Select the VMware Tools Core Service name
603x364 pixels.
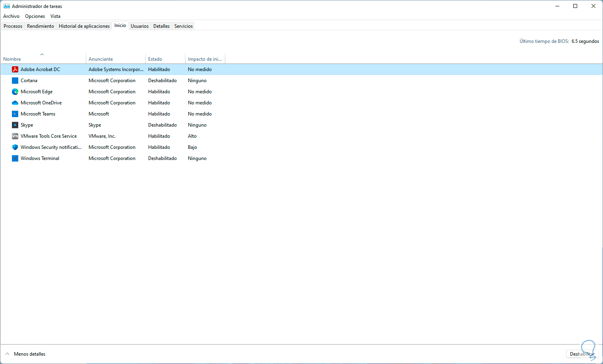pyautogui.click(x=49, y=136)
